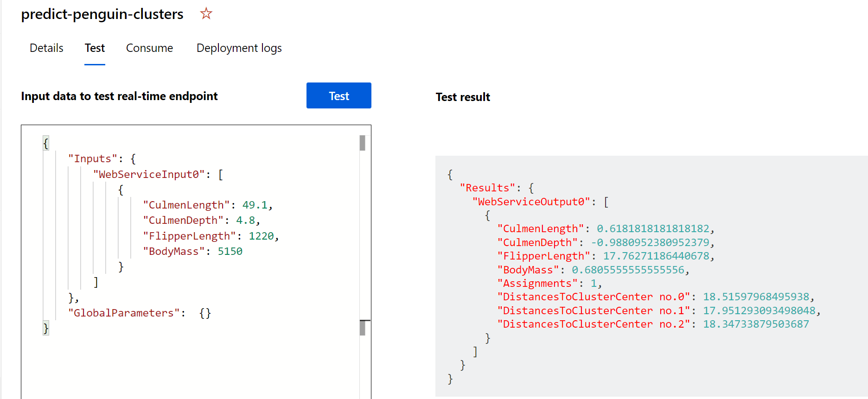Select the input FlipperLength value 1220
The height and width of the screenshot is (399, 868).
coord(261,236)
